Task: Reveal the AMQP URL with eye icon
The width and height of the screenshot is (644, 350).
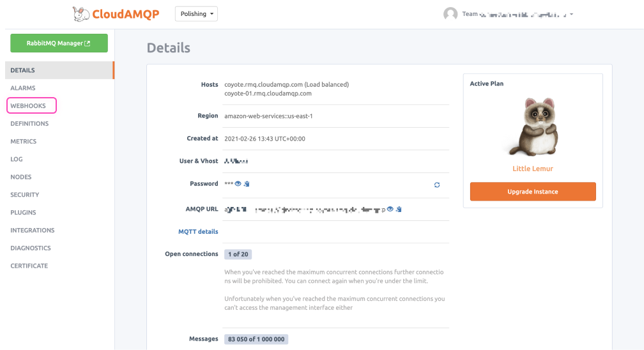Action: [x=390, y=209]
